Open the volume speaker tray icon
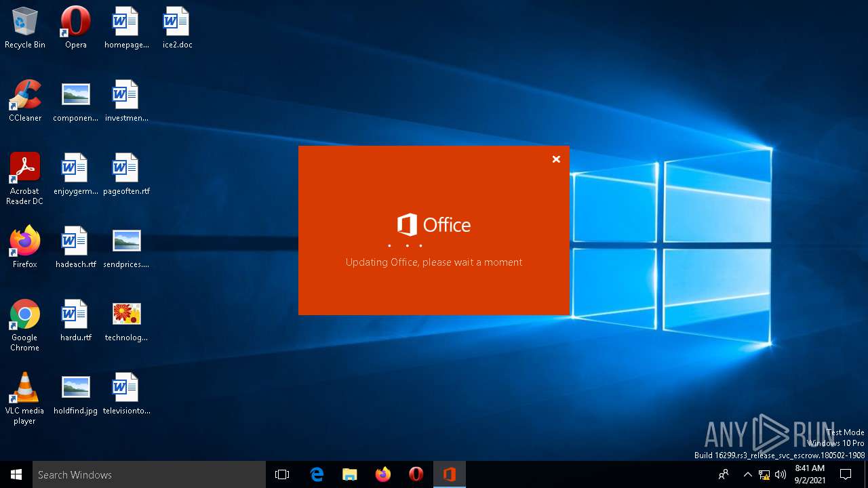 pyautogui.click(x=781, y=474)
